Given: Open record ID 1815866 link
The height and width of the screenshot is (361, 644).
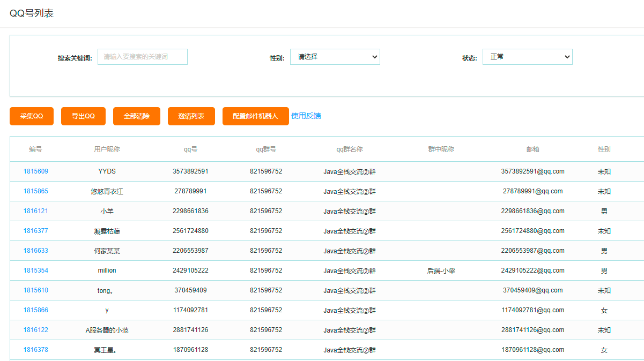Looking at the screenshot, I should pos(35,310).
